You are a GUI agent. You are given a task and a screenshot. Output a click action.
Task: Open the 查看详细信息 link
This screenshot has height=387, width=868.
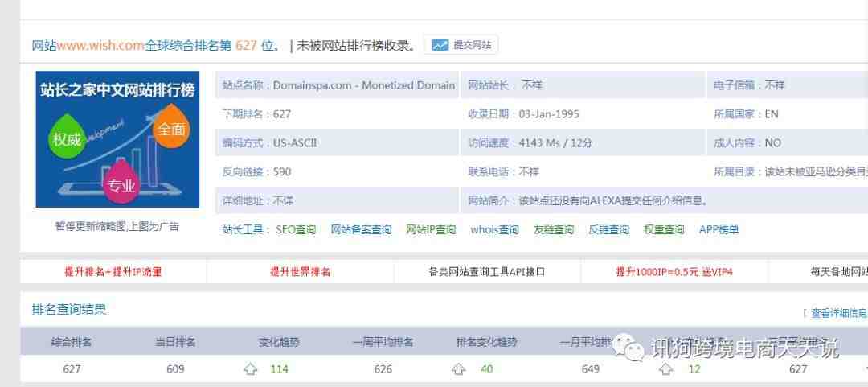click(838, 313)
